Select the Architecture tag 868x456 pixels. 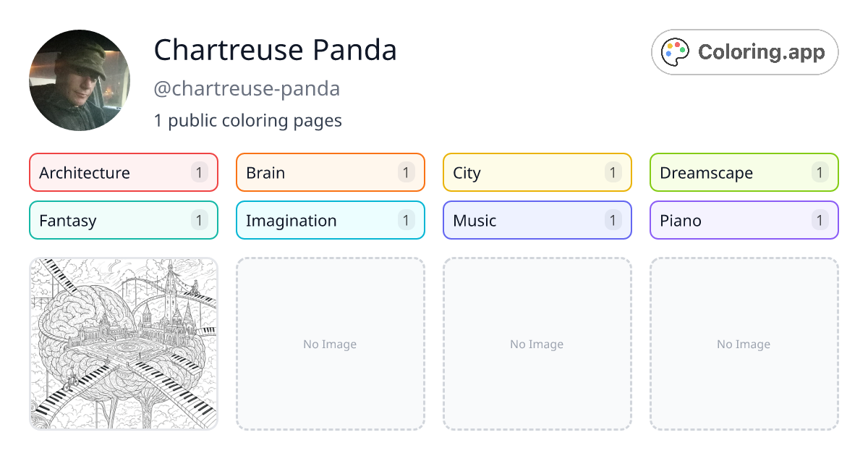[x=123, y=172]
